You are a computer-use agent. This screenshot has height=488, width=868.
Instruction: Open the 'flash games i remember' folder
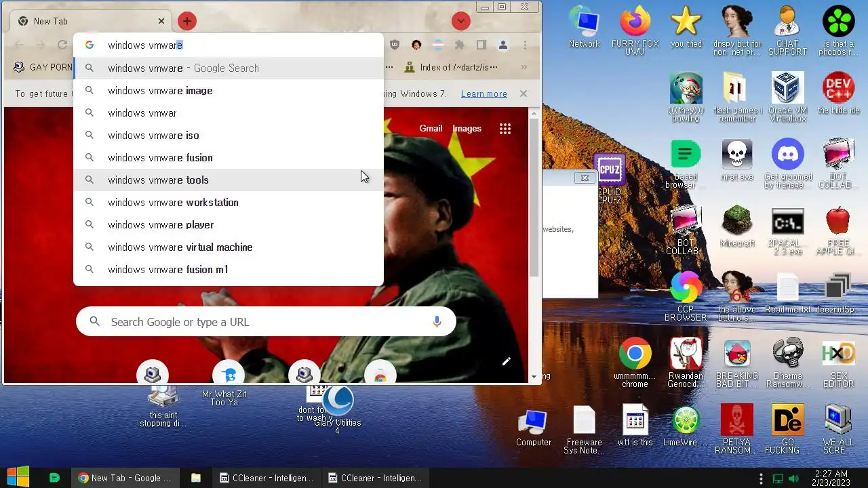click(736, 97)
